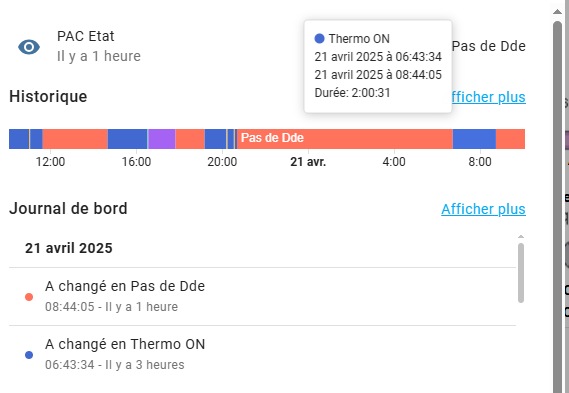Image resolution: width=569 pixels, height=393 pixels.
Task: Select the long orange Pas de Dde segment
Action: tap(345, 139)
